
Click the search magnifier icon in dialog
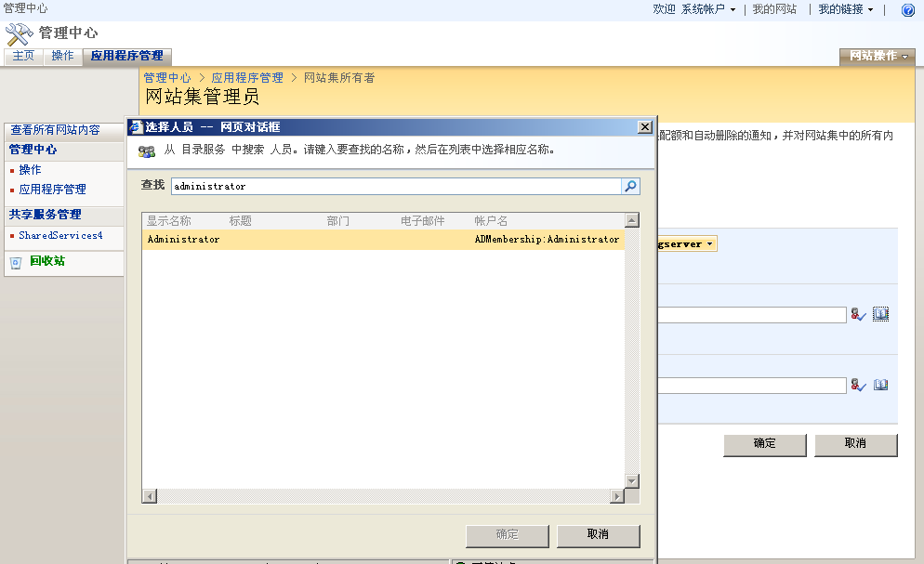click(x=630, y=186)
